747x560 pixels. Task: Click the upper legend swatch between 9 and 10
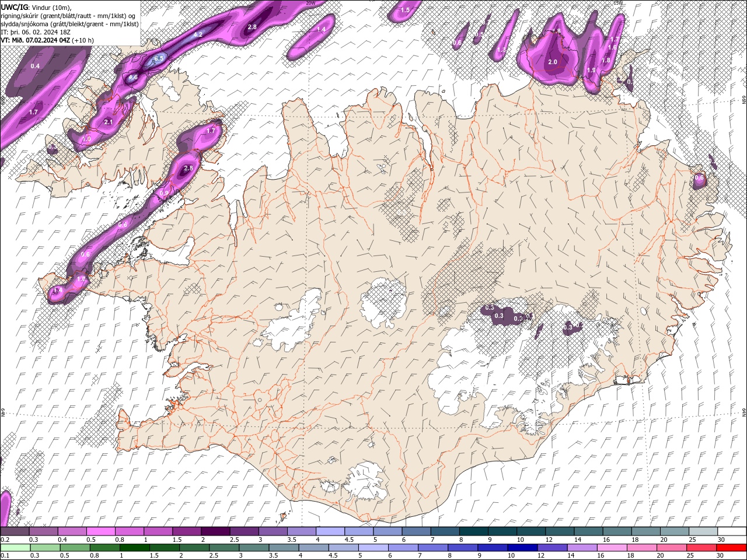(501, 531)
